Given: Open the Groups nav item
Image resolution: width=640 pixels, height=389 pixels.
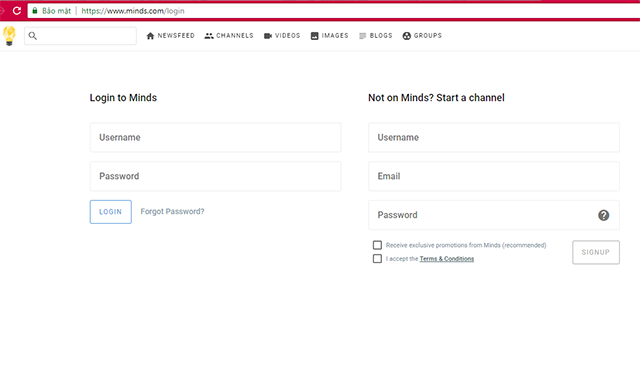Looking at the screenshot, I should (422, 36).
